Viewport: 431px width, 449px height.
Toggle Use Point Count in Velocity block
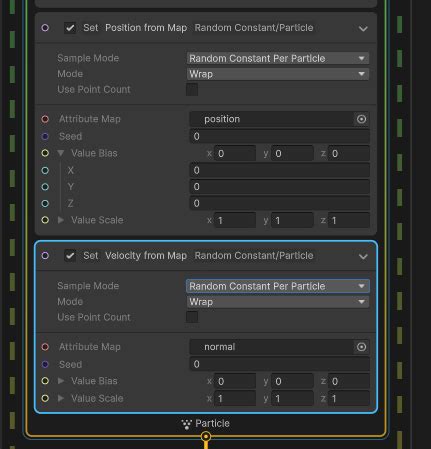click(192, 317)
